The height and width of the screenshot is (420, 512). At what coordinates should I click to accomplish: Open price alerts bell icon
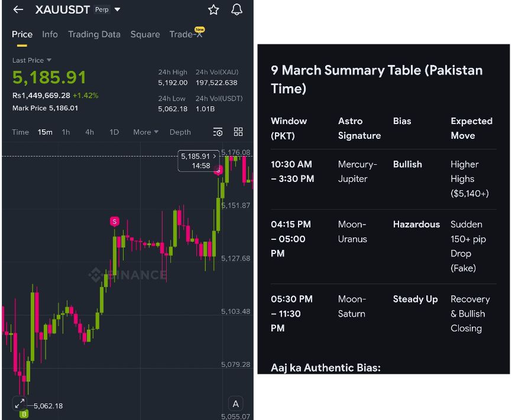(x=236, y=9)
